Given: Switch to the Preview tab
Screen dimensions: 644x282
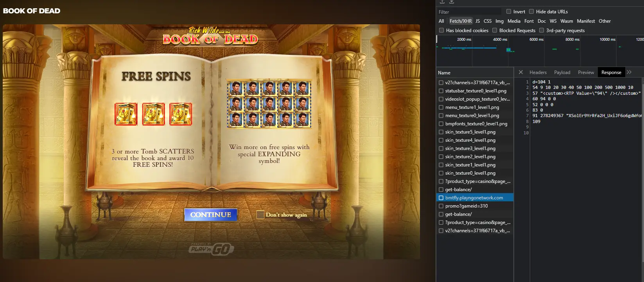Looking at the screenshot, I should [x=586, y=72].
